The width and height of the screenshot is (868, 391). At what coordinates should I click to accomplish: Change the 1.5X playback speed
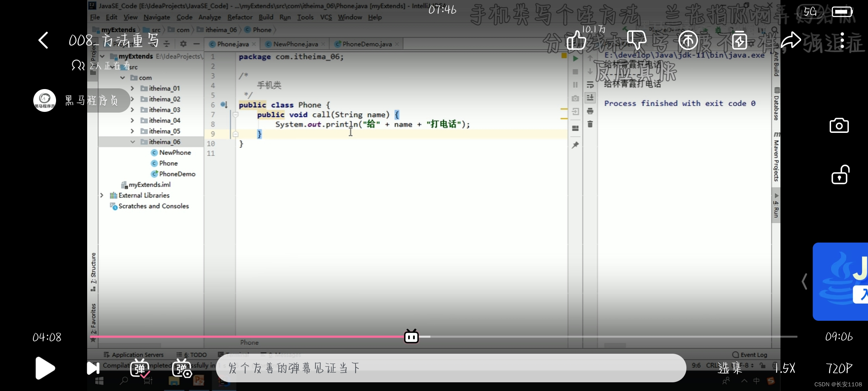[785, 368]
